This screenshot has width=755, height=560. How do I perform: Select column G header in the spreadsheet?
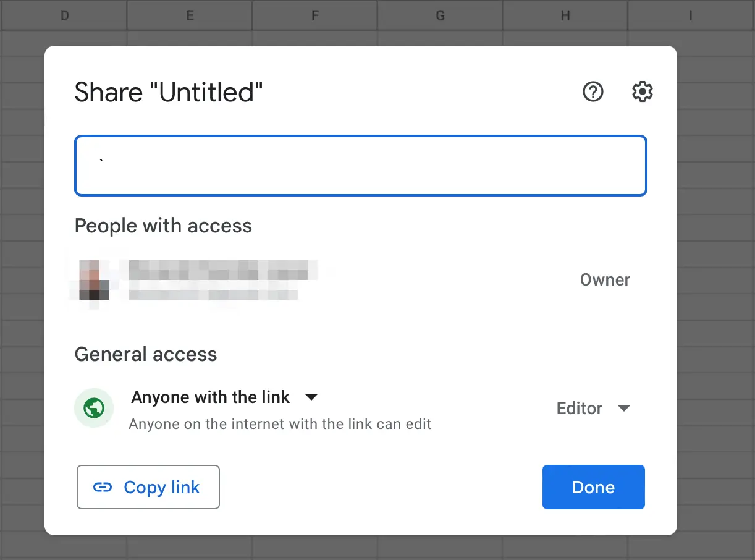[x=440, y=15]
